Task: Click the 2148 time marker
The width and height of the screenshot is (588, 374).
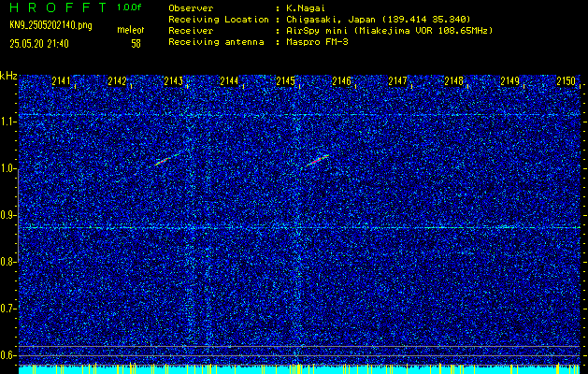Action: point(453,81)
